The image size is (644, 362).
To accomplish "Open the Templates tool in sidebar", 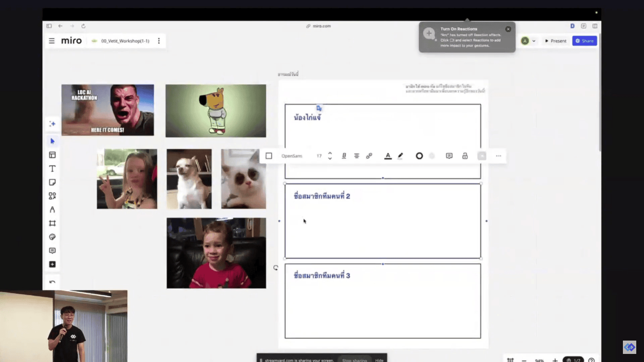I will [x=52, y=155].
